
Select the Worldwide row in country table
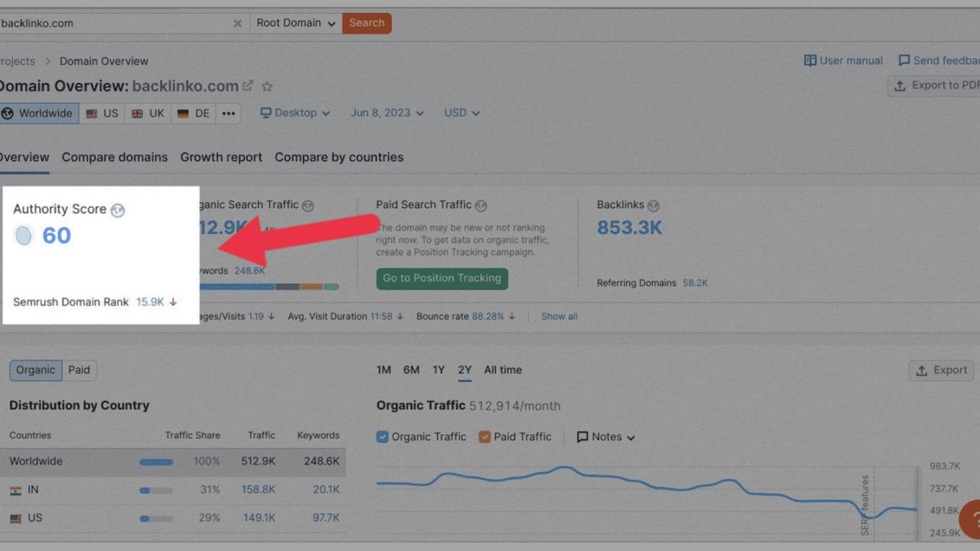pos(173,462)
